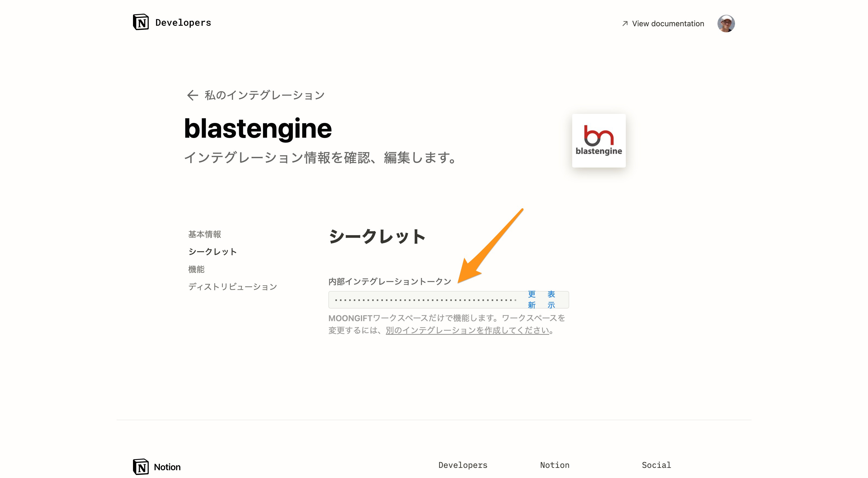Viewport: 868px width, 478px height.
Task: Select the シークレット tab
Action: [x=213, y=252]
